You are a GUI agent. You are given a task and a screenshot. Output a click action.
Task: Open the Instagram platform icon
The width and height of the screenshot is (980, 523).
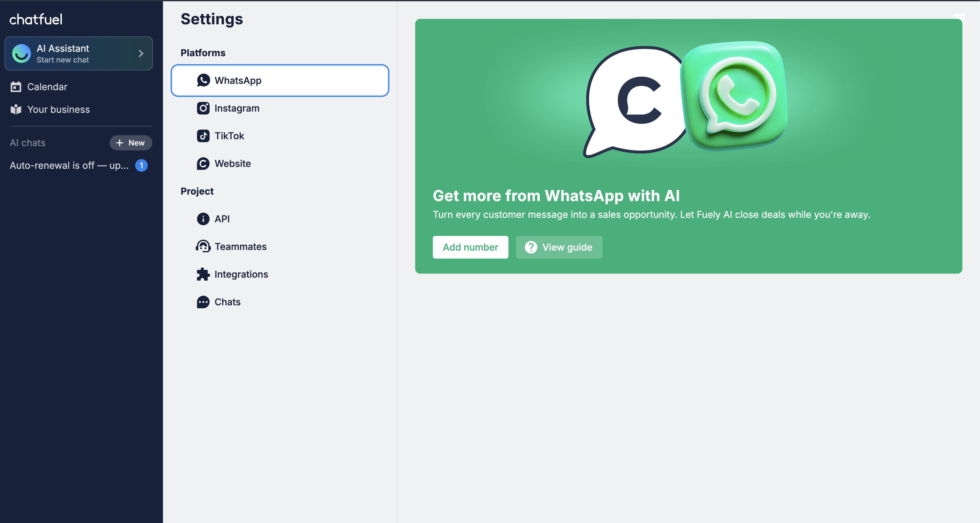click(203, 108)
